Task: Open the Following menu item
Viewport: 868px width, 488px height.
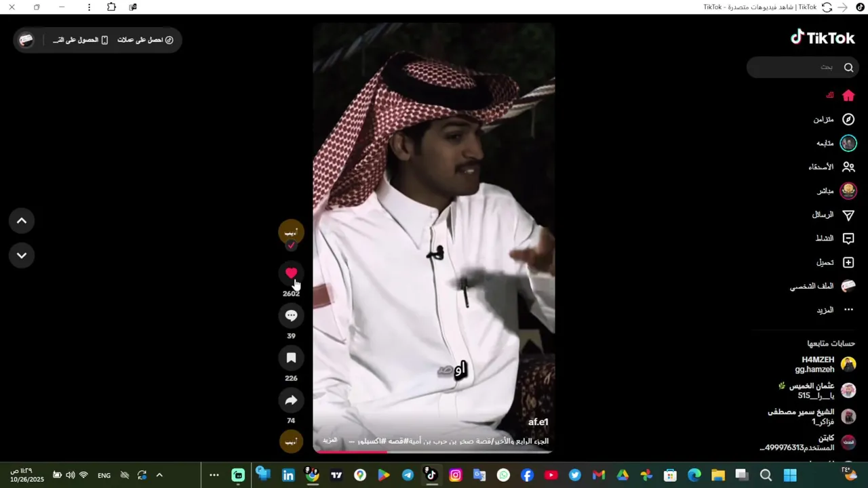Action: 837,143
